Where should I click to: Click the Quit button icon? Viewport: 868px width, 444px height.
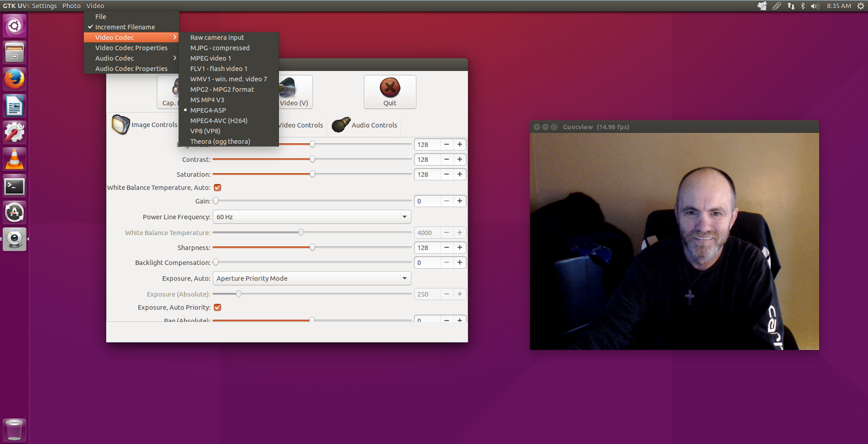[x=390, y=87]
